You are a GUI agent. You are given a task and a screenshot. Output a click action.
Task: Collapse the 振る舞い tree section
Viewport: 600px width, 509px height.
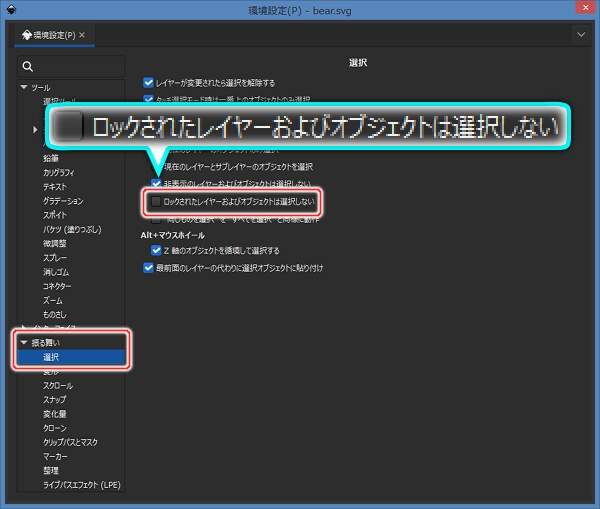pyautogui.click(x=24, y=342)
